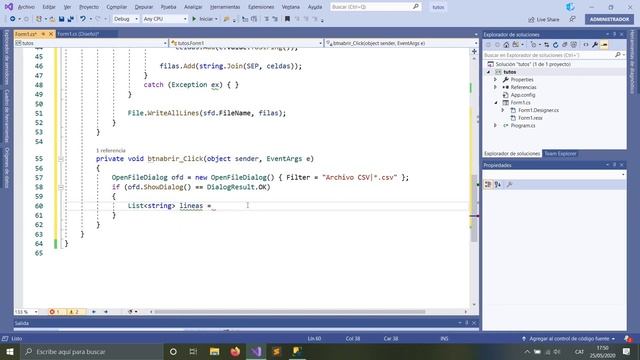This screenshot has height=360, width=640.
Task: Switch to Form1.cs [Diseño] tab
Action: point(78,34)
